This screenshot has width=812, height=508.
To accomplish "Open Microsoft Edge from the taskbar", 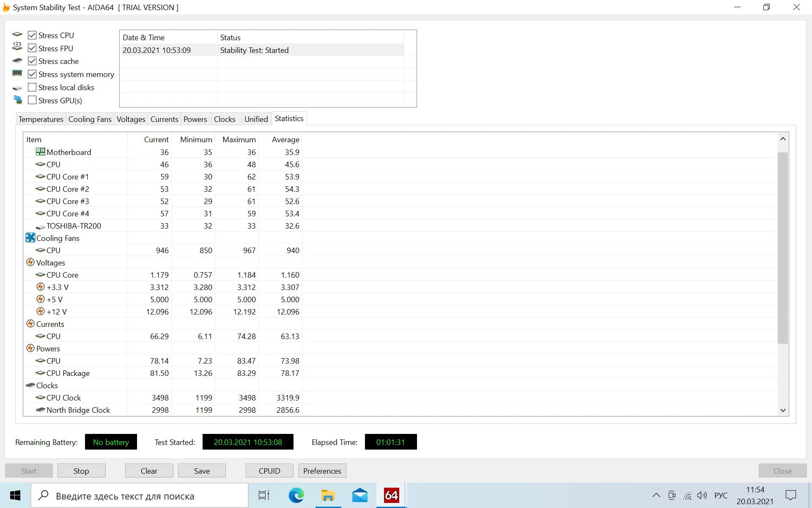I will 296,495.
